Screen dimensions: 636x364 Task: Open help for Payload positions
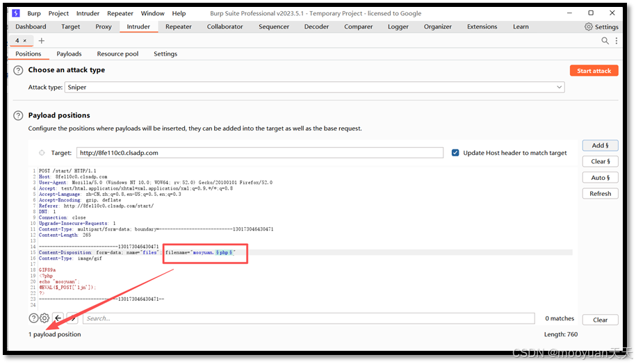pyautogui.click(x=18, y=115)
